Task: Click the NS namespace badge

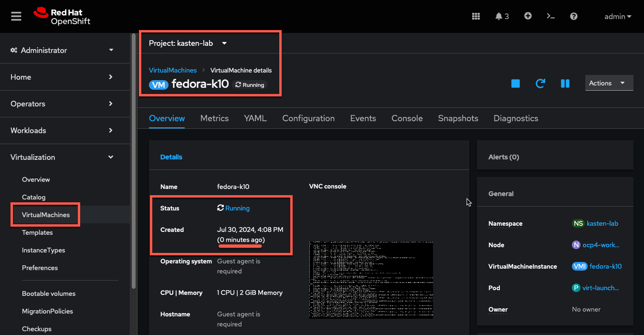Action: point(578,223)
